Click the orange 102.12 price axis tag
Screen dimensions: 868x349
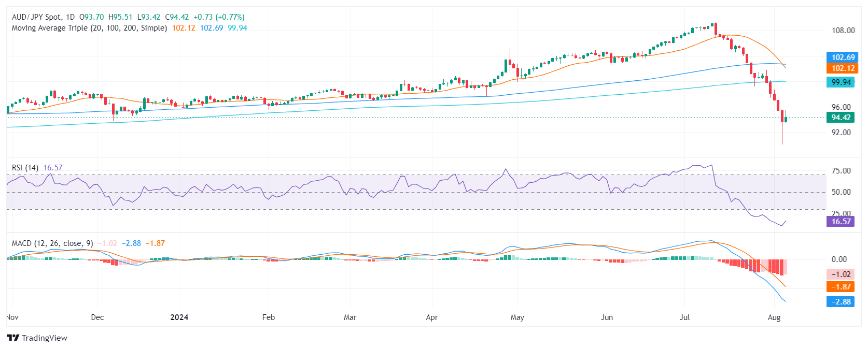pyautogui.click(x=843, y=68)
